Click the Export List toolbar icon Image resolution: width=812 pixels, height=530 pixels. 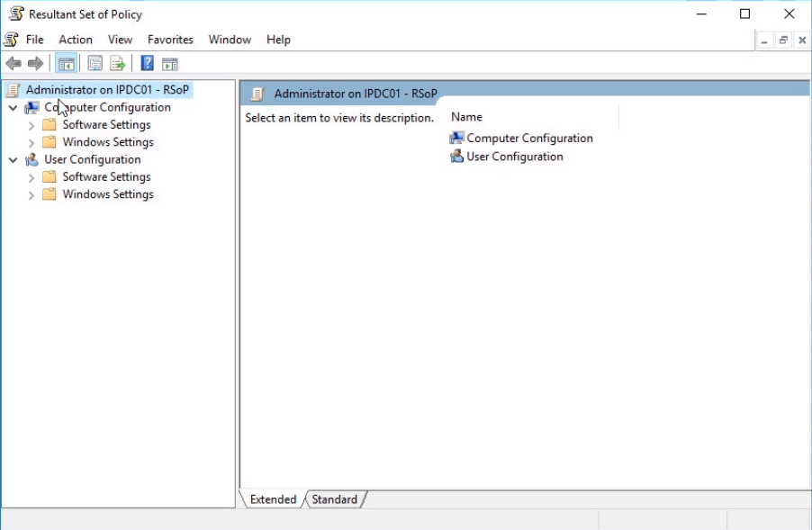(x=117, y=63)
